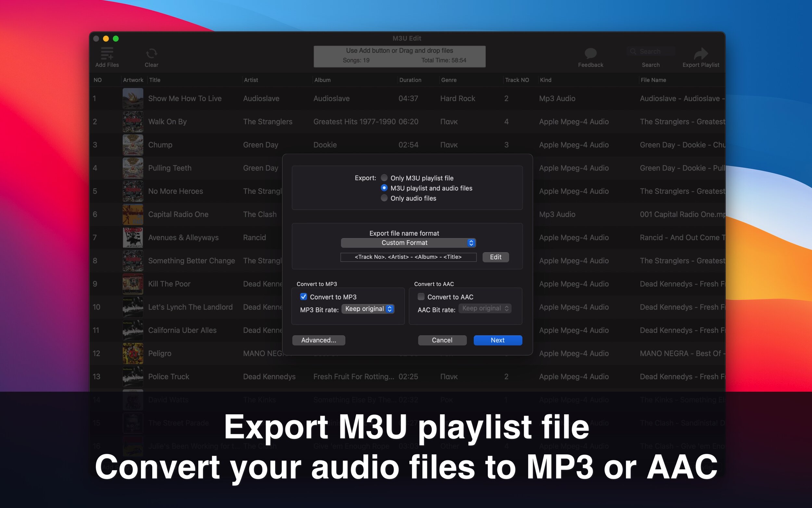
Task: Click the Clear playlist icon
Action: pos(151,53)
